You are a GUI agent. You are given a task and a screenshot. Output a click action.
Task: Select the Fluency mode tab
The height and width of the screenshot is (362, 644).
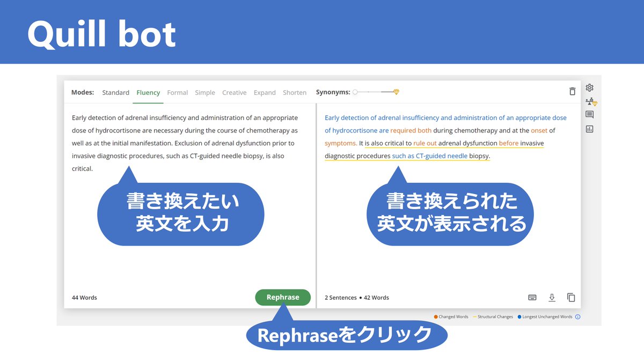coord(148,92)
